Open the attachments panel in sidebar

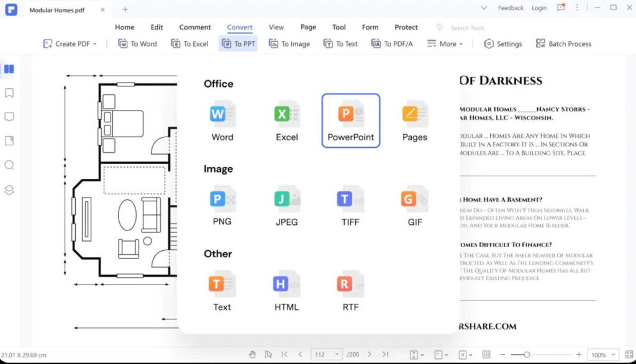(9, 141)
